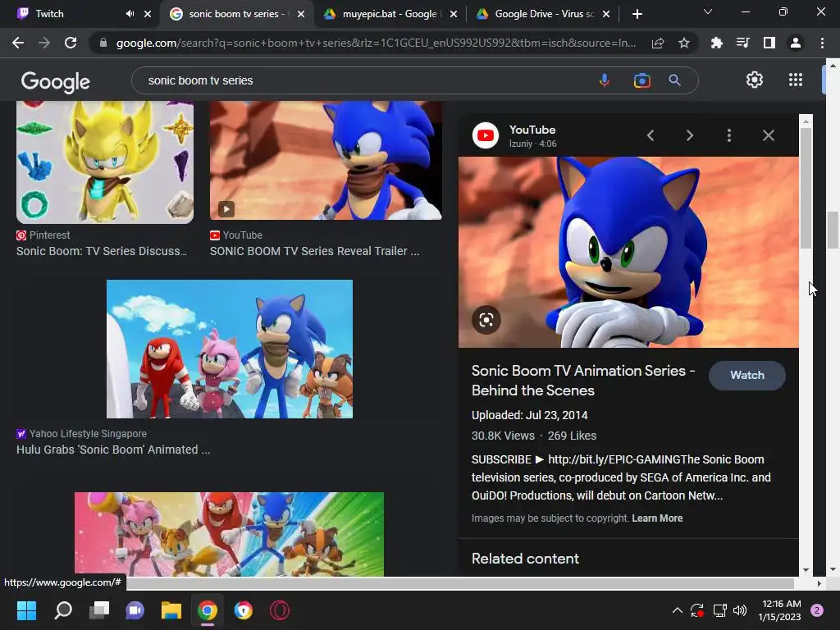840x630 pixels.
Task: Click the Lens search-inside-image icon
Action: click(486, 320)
